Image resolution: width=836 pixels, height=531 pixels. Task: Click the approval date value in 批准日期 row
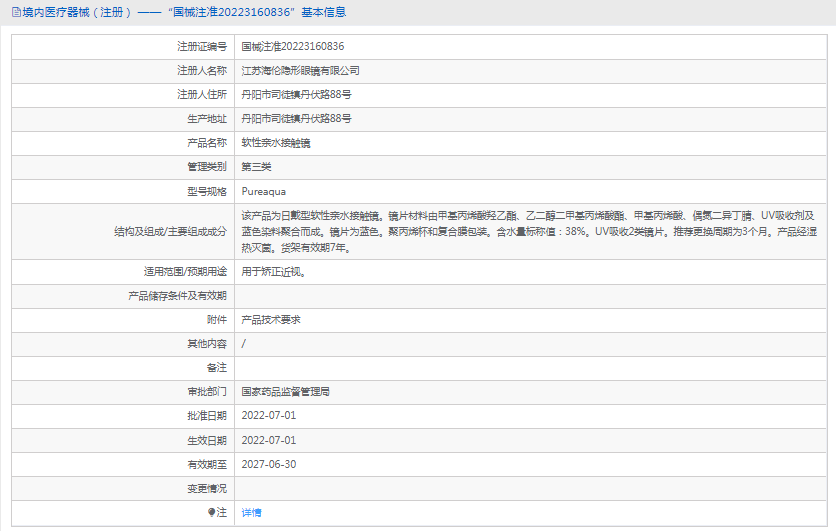268,415
